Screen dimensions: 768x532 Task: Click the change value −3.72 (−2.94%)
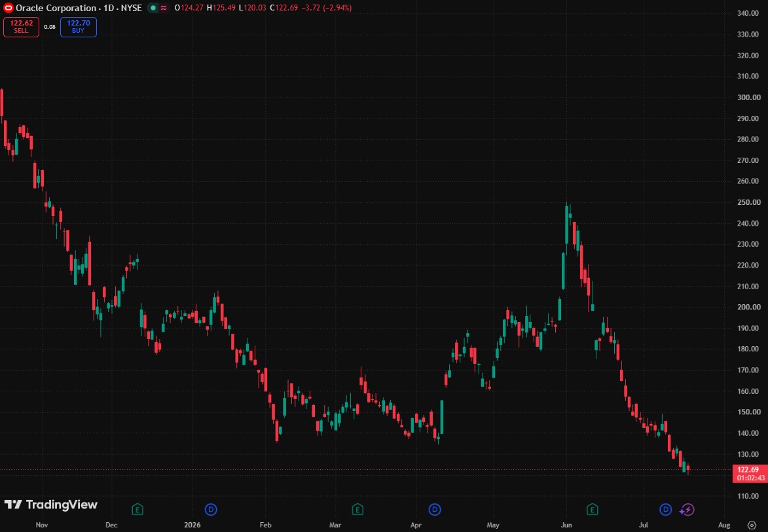326,8
